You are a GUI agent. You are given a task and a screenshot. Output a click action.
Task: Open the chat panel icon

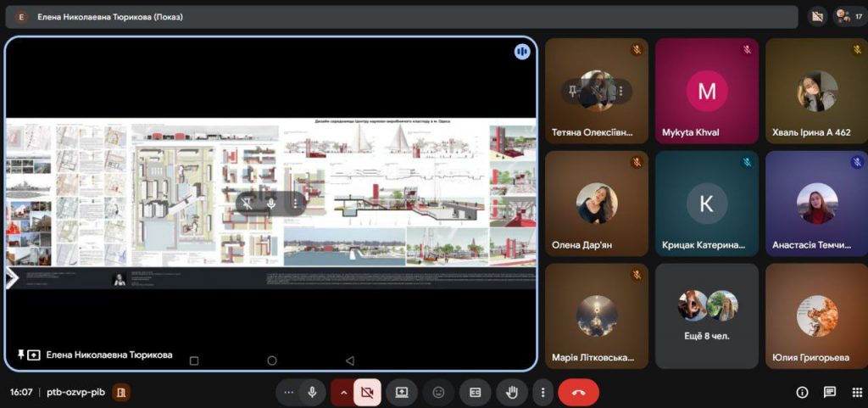point(830,393)
